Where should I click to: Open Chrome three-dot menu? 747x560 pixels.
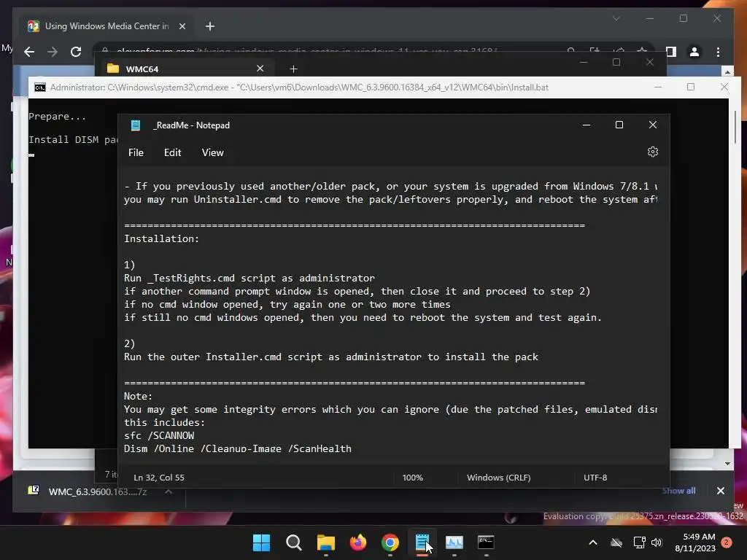(718, 52)
